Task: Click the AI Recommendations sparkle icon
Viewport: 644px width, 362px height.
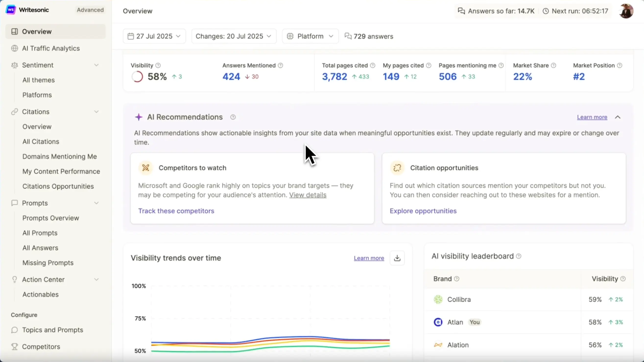Action: [x=139, y=117]
